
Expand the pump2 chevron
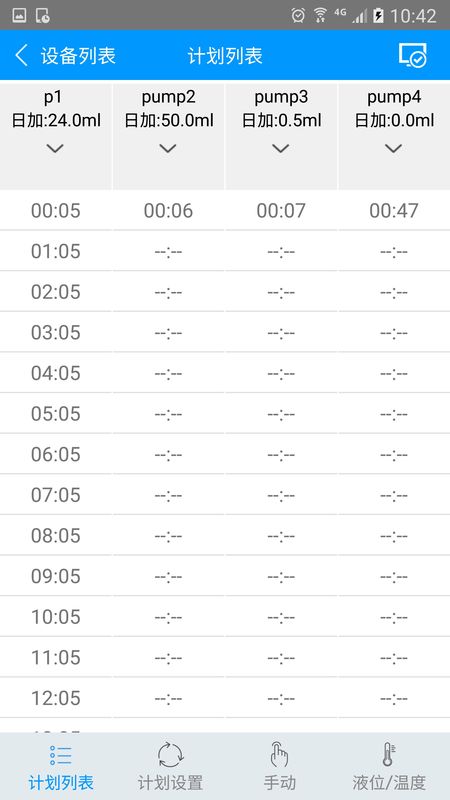(168, 148)
